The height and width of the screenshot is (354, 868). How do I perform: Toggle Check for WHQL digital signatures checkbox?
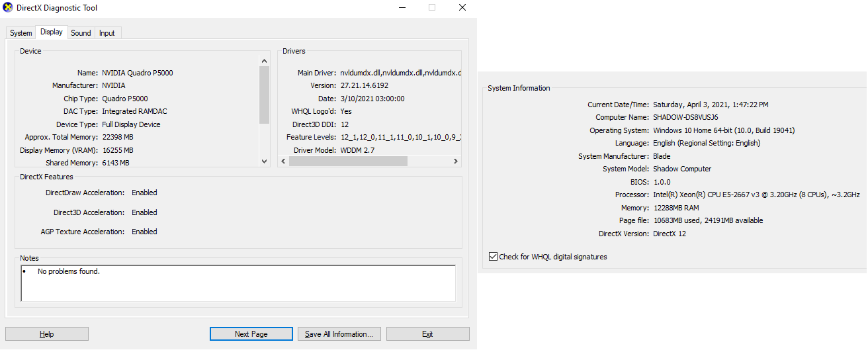[493, 257]
